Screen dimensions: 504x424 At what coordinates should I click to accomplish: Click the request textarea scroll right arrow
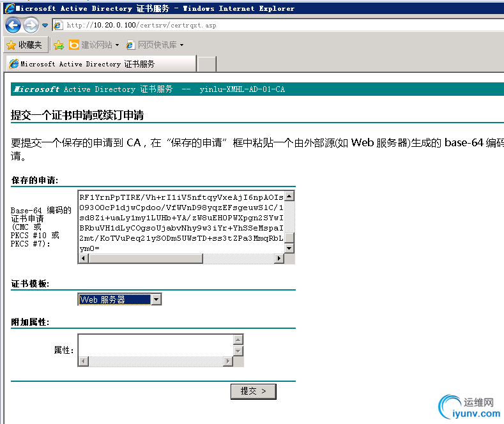click(x=279, y=258)
